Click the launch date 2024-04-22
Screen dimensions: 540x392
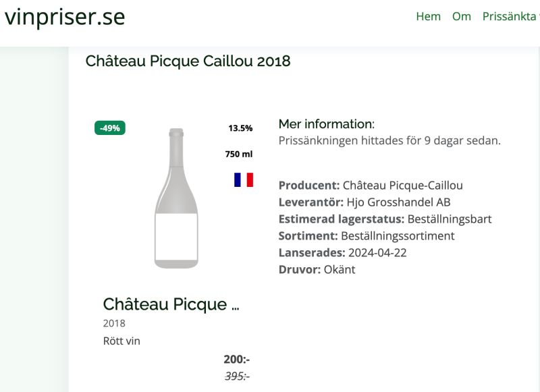click(x=377, y=253)
